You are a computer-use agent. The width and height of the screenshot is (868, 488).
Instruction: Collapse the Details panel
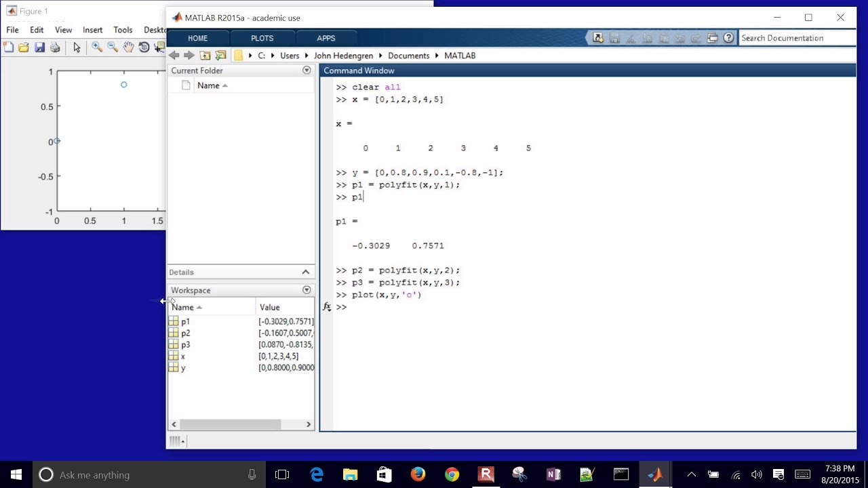(x=306, y=272)
